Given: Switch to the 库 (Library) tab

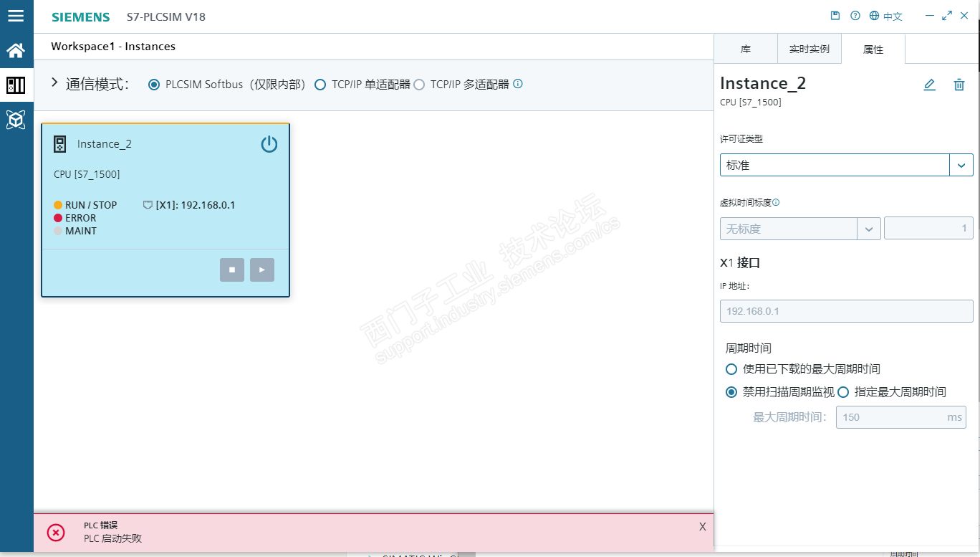Looking at the screenshot, I should point(746,49).
